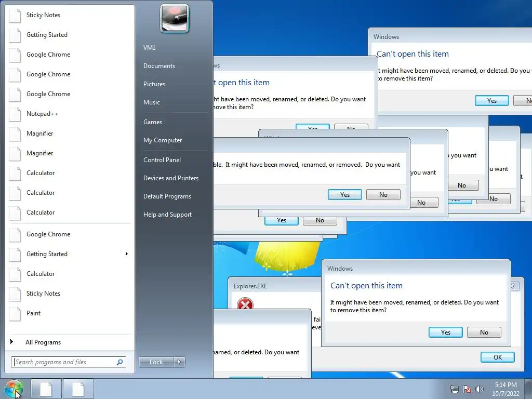Screen dimensions: 532x399
Task: Open the Sticky Notes entry just above Paint
Action: click(70, 294)
